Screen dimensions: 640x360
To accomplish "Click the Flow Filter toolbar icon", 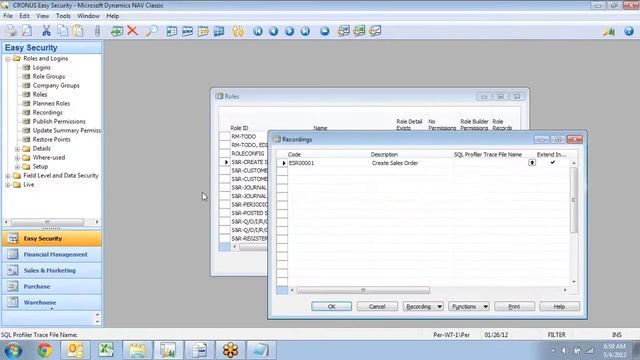I will [x=203, y=31].
